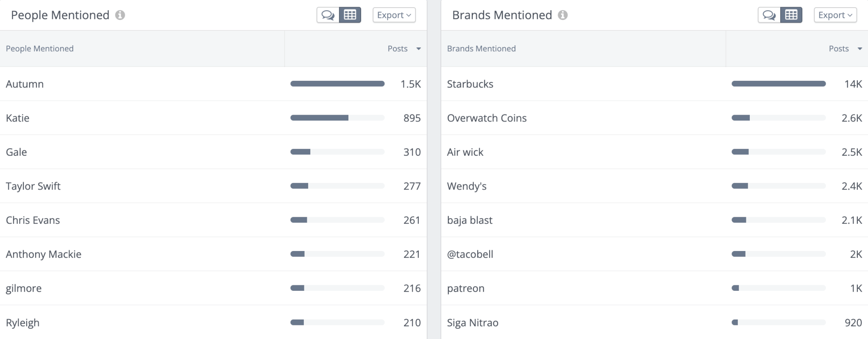
Task: Select the Starbucks entry
Action: (470, 84)
